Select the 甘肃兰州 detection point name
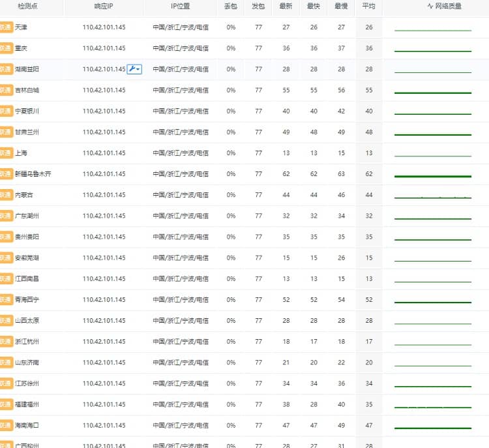 27,132
